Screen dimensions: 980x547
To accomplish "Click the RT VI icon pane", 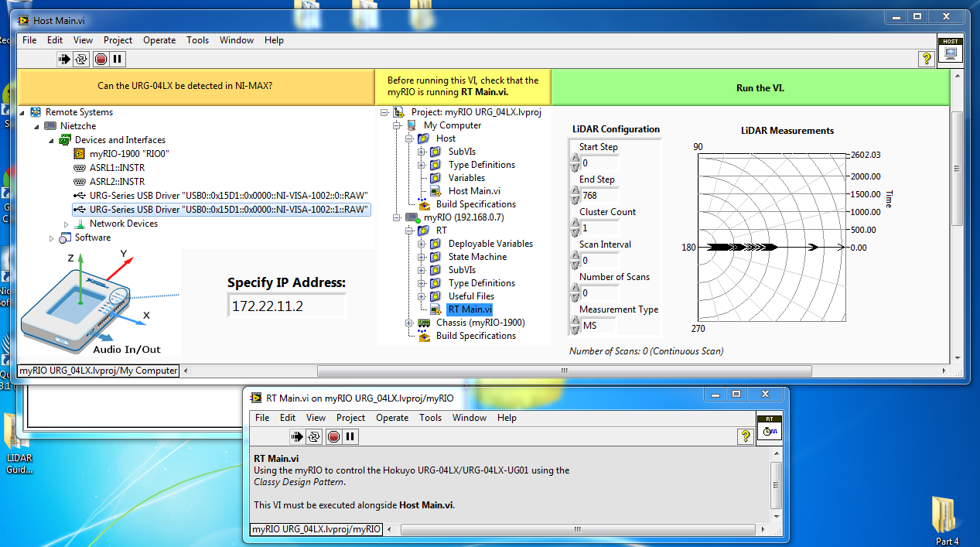I will [769, 428].
